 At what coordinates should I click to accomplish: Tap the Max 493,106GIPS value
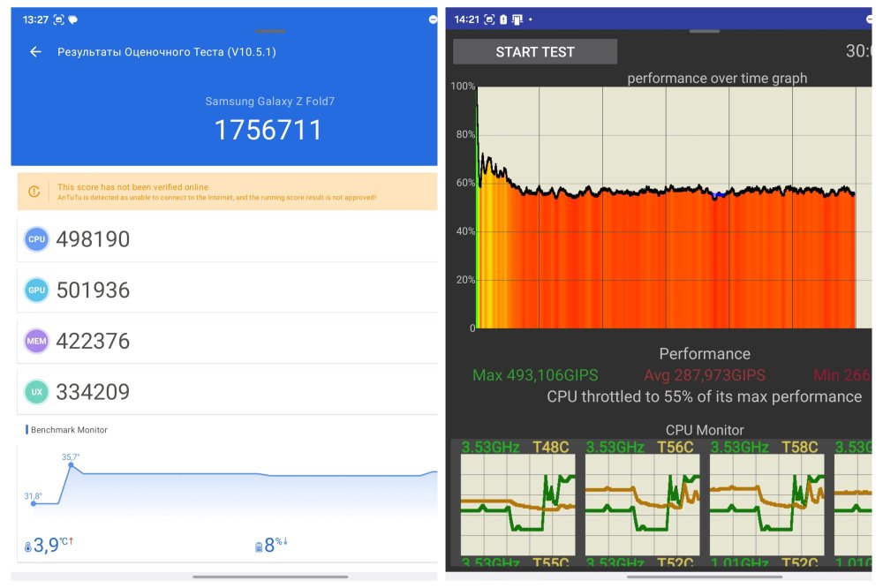click(535, 375)
